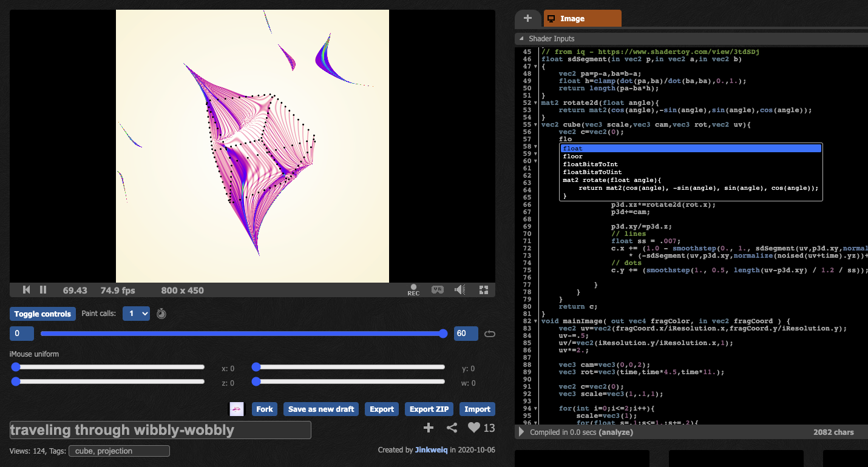This screenshot has height=467, width=868.
Task: Fold the mainImage function at line 81
Action: click(x=536, y=321)
